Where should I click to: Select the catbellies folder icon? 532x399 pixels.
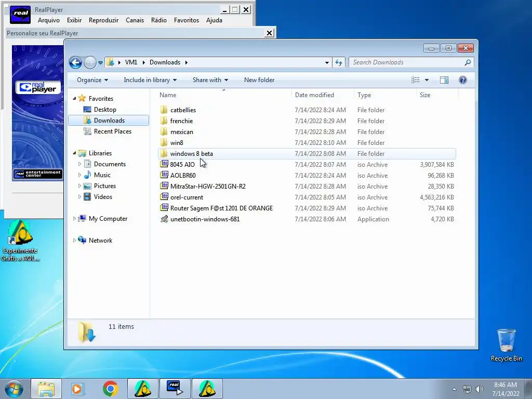tap(164, 110)
